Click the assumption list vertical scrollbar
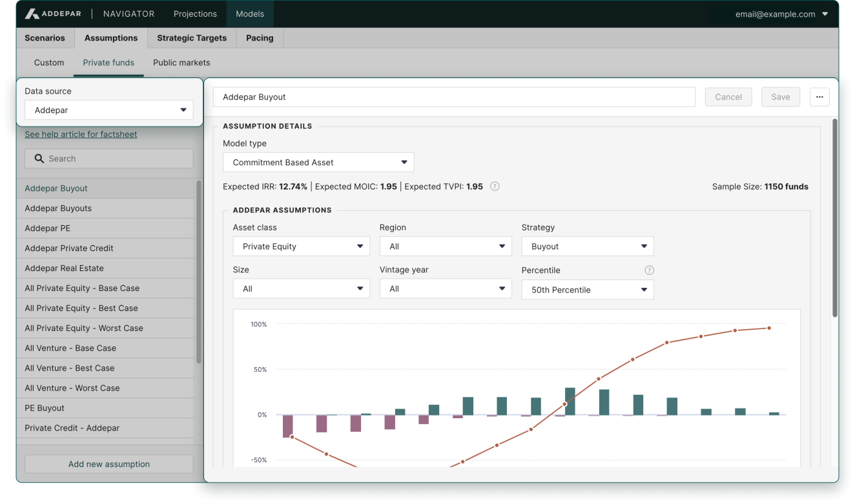This screenshot has height=504, width=855. point(198,271)
